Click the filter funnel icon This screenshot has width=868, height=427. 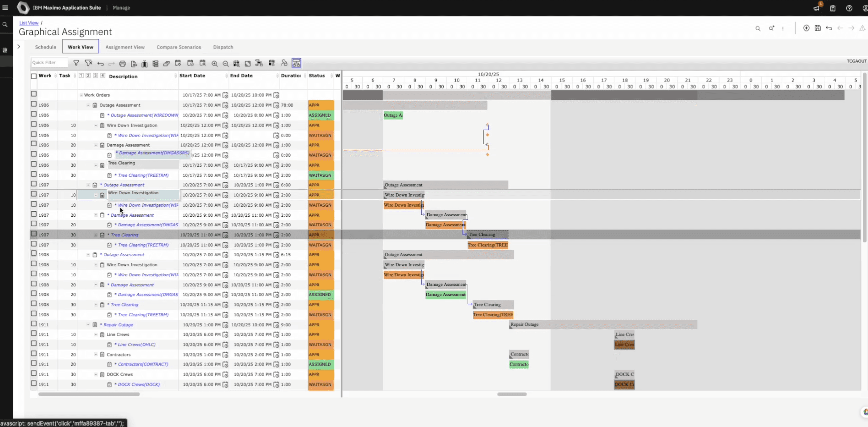(76, 63)
